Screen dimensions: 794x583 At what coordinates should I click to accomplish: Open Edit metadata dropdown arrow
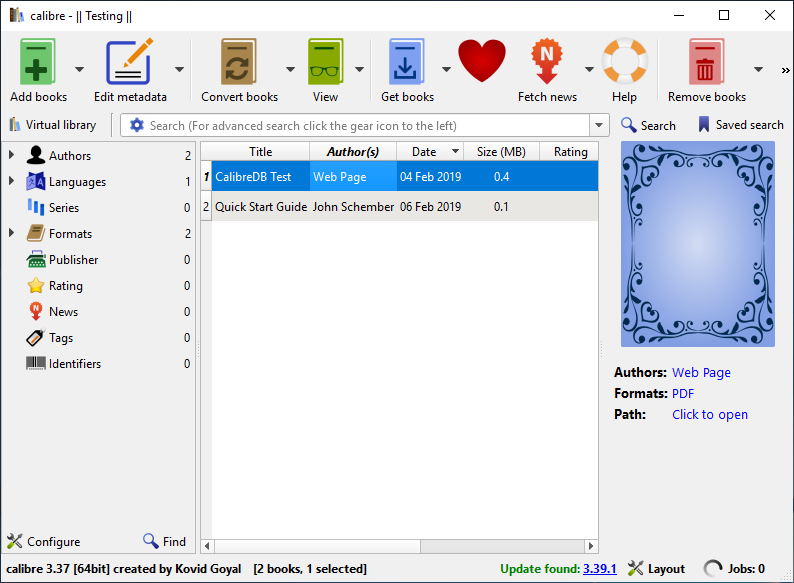click(x=179, y=69)
